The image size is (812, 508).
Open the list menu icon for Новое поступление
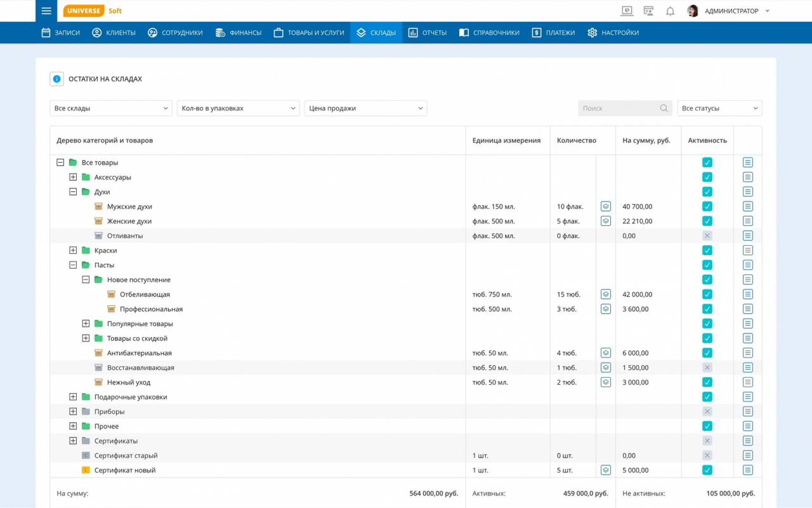click(x=748, y=279)
